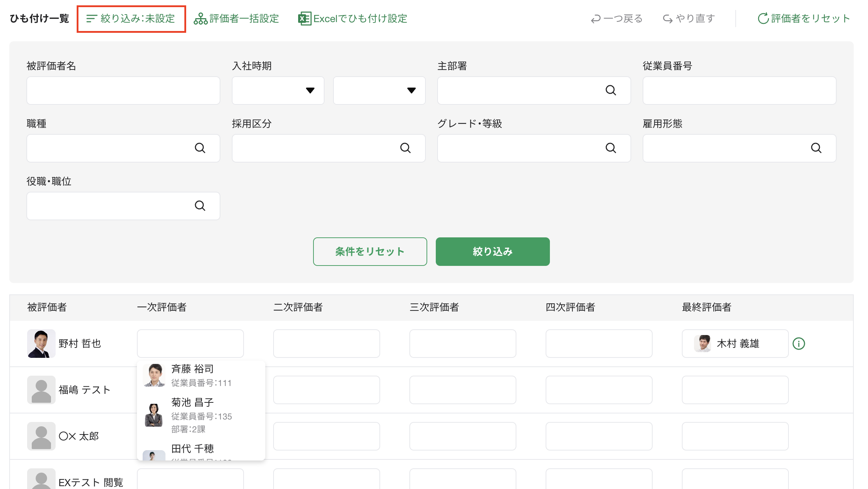The width and height of the screenshot is (868, 489).
Task: Click the magnifier icon in 主部署 field
Action: click(x=611, y=91)
